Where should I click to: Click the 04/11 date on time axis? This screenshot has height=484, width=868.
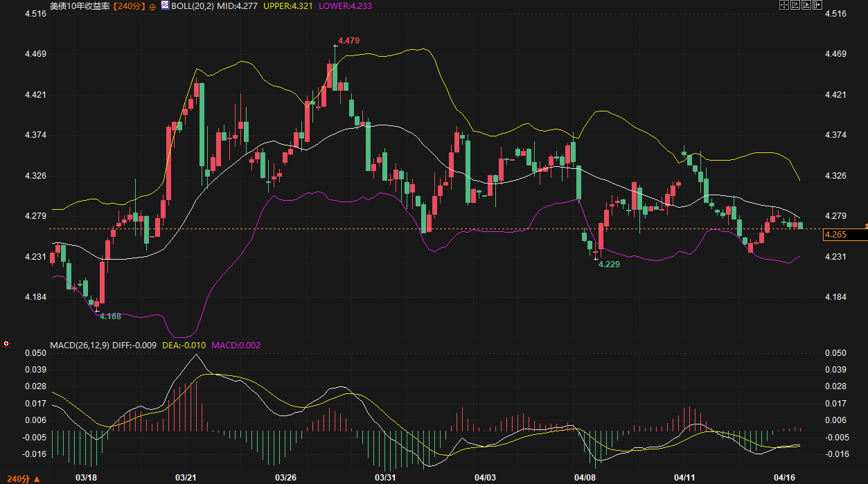tap(684, 478)
